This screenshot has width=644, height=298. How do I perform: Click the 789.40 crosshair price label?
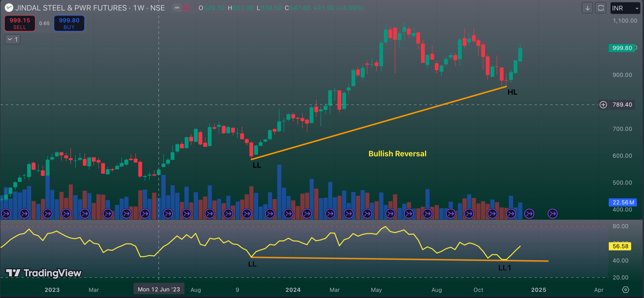[622, 105]
